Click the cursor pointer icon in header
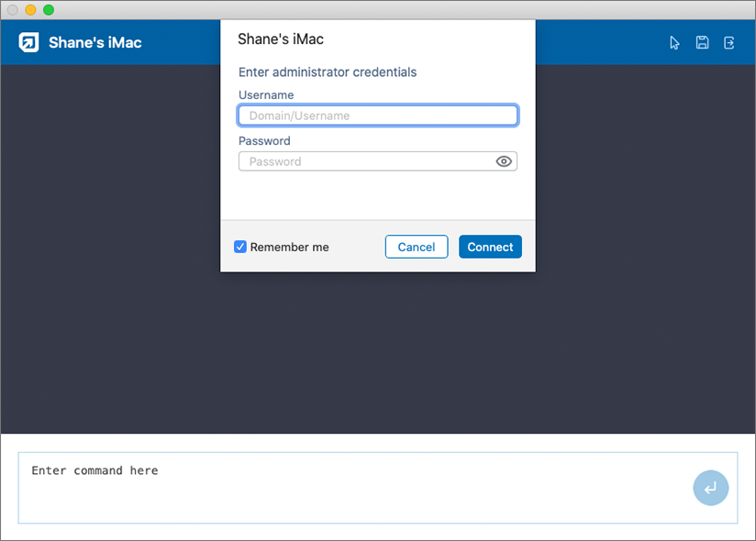Image resolution: width=756 pixels, height=541 pixels. tap(675, 43)
